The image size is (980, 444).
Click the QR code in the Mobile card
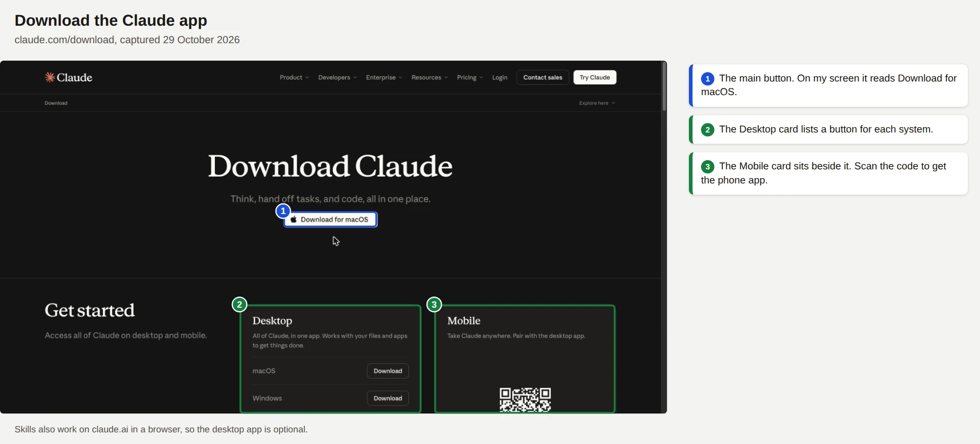(x=525, y=400)
